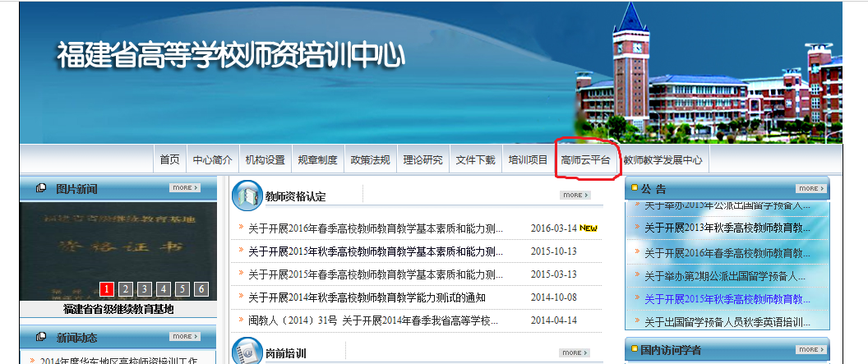Viewport: 868px width, 364px height.
Task: Jump to slide 6 in picture news
Action: (201, 288)
